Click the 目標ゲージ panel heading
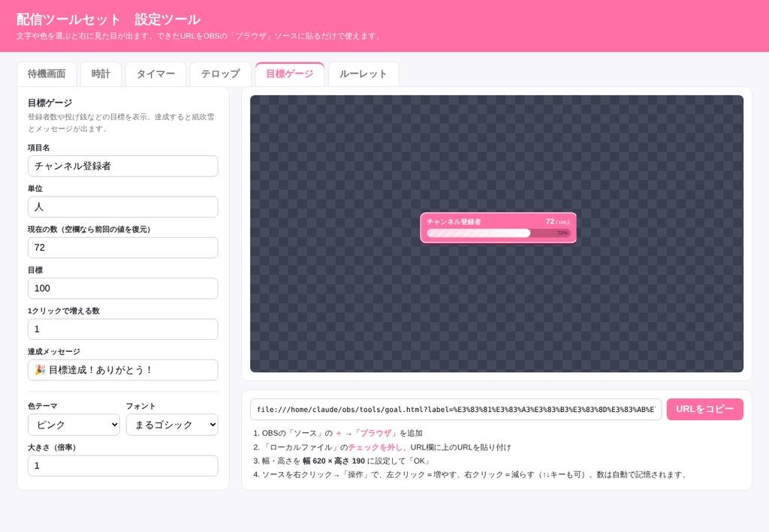 50,103
